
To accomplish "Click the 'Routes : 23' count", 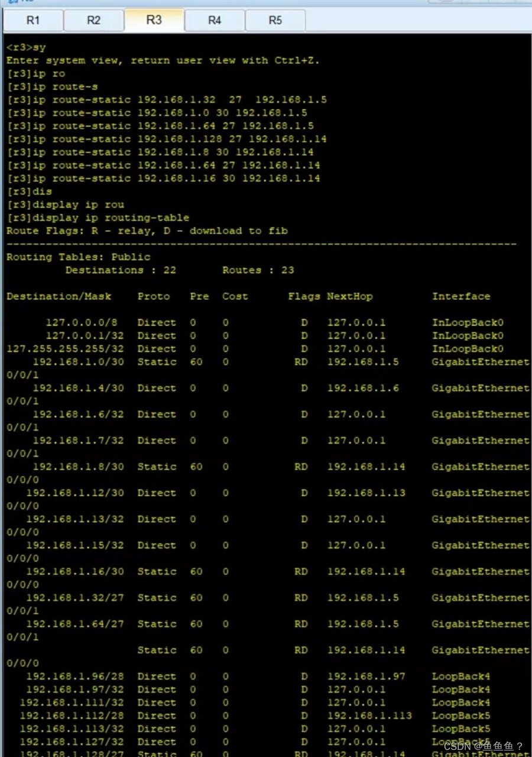I will point(258,270).
